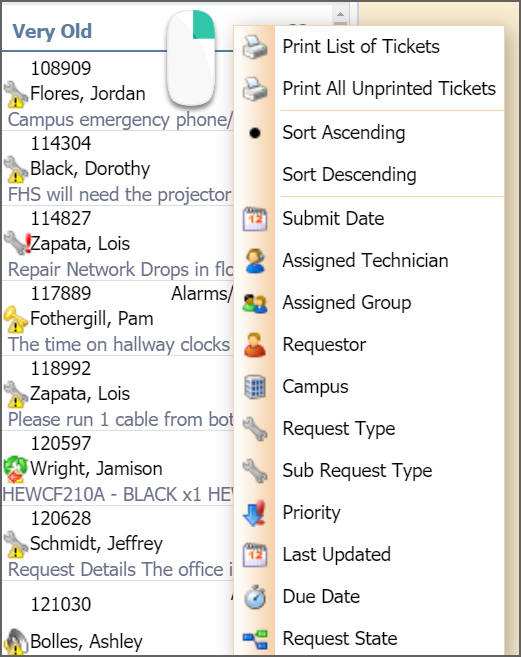
Task: Click the wrench warning icon beside Flores, Jordan
Action: (16, 94)
